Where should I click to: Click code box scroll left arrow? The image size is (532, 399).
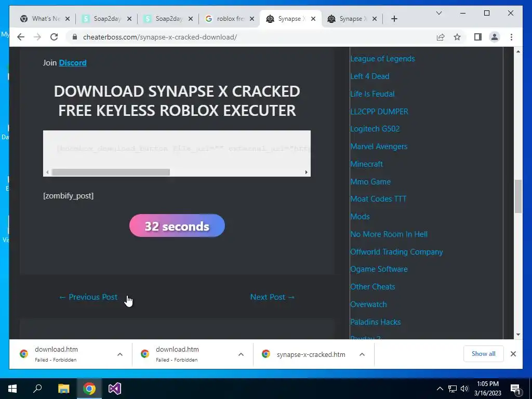click(x=47, y=172)
